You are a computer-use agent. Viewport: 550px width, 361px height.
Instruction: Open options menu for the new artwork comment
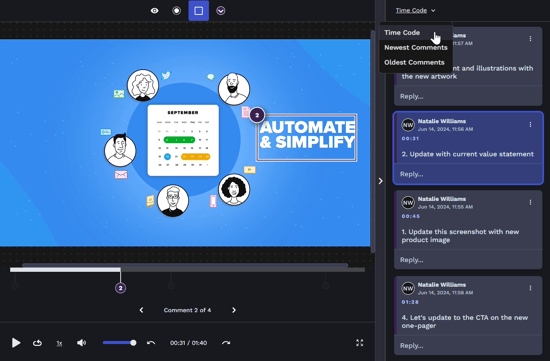point(530,39)
